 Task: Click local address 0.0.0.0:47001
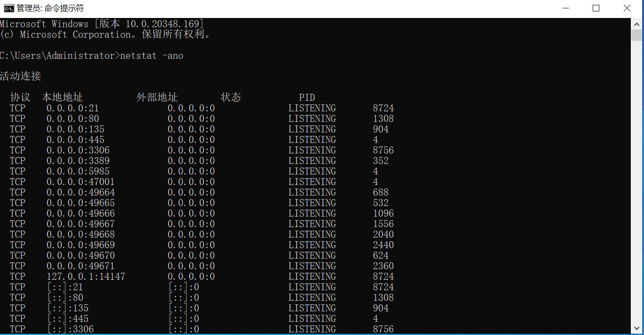coord(81,182)
